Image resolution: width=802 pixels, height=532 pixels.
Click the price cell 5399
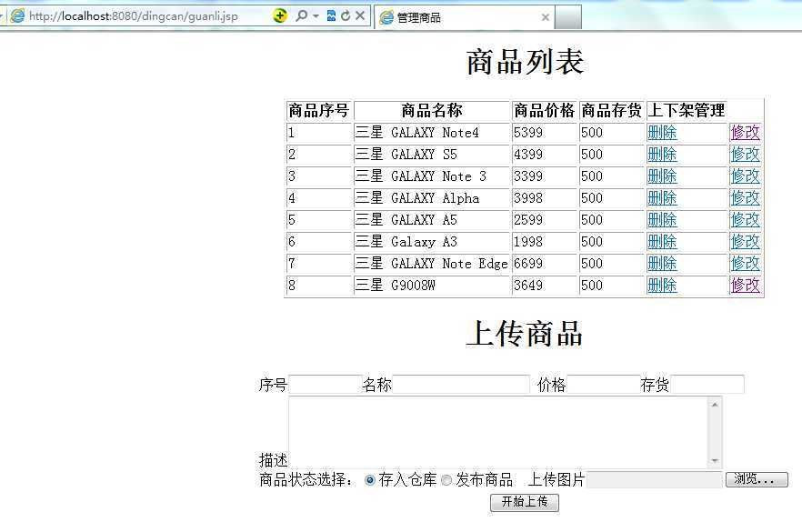[x=544, y=133]
